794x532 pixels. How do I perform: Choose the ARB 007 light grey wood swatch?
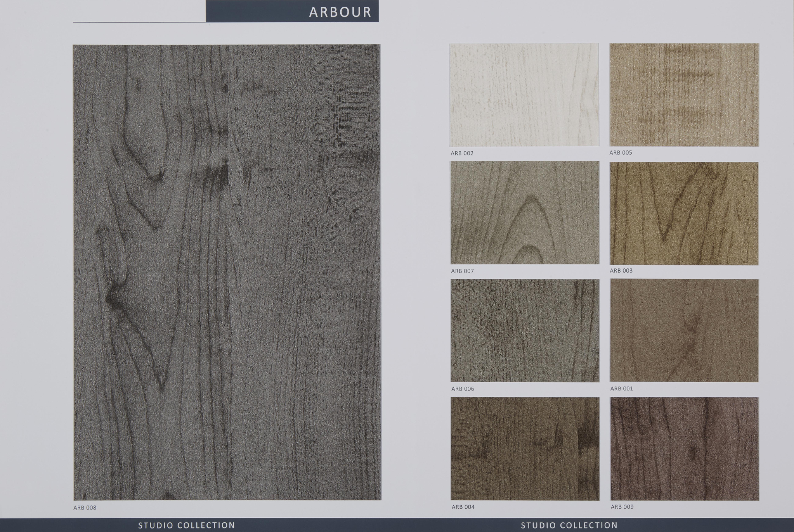524,213
